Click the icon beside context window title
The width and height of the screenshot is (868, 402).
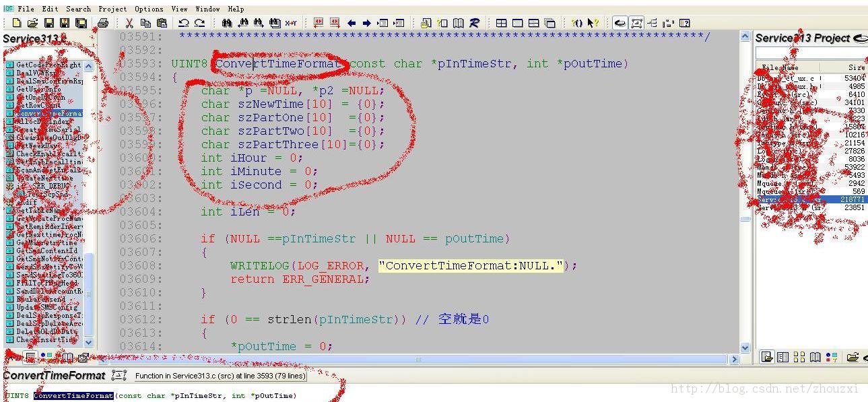[119, 376]
